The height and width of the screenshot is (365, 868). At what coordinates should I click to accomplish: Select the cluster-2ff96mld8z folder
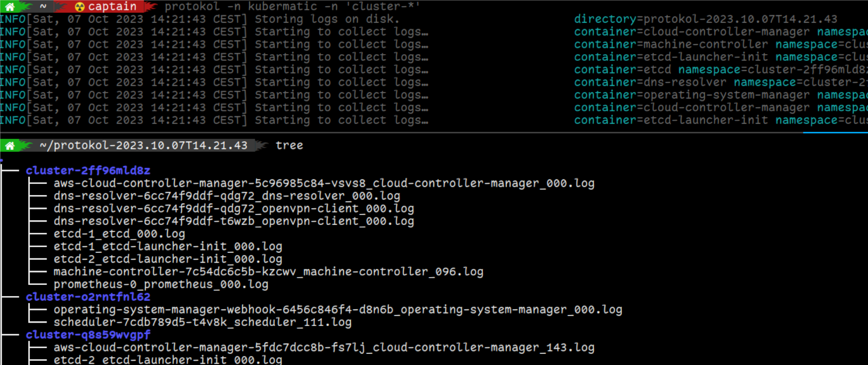click(88, 170)
